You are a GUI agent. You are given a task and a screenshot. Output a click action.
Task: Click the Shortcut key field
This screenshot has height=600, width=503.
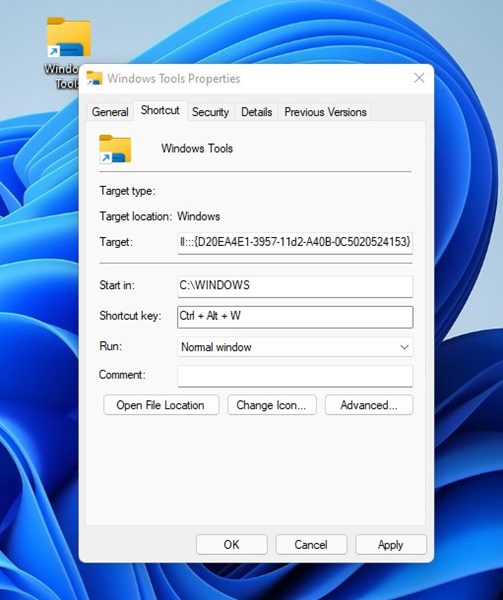pyautogui.click(x=295, y=317)
